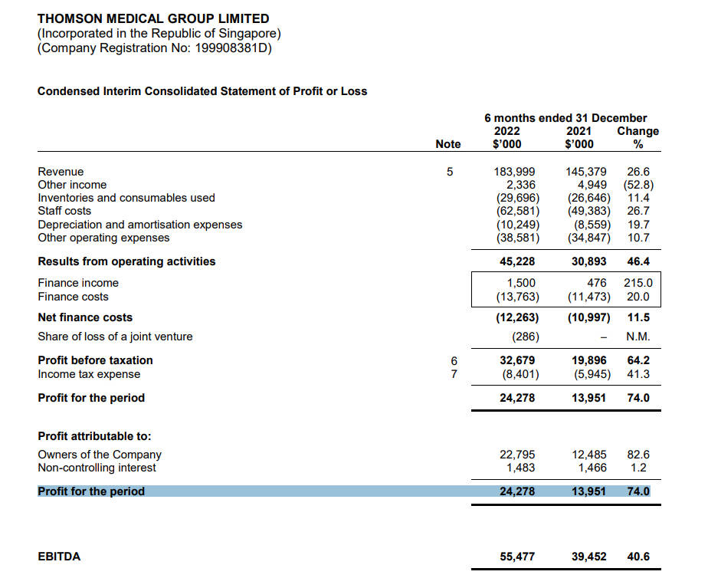Click the 'Income tax expense' label
The height and width of the screenshot is (588, 708).
pos(89,374)
